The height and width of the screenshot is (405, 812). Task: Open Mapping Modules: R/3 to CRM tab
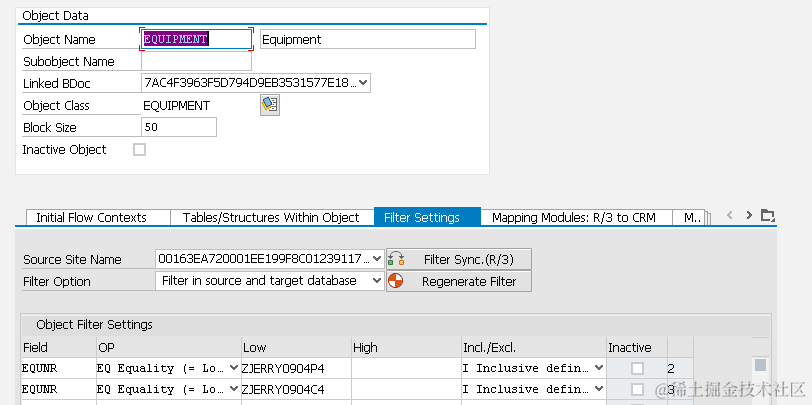click(x=574, y=218)
